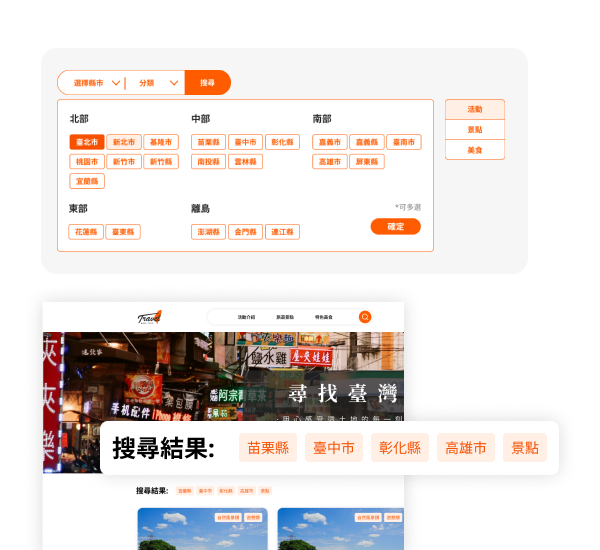The height and width of the screenshot is (550, 600).
Task: Click the Travel logo in the website header
Action: click(150, 317)
